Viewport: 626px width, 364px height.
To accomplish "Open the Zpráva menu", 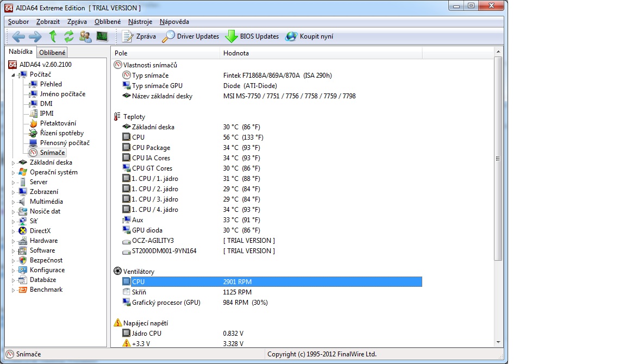I will click(x=77, y=22).
